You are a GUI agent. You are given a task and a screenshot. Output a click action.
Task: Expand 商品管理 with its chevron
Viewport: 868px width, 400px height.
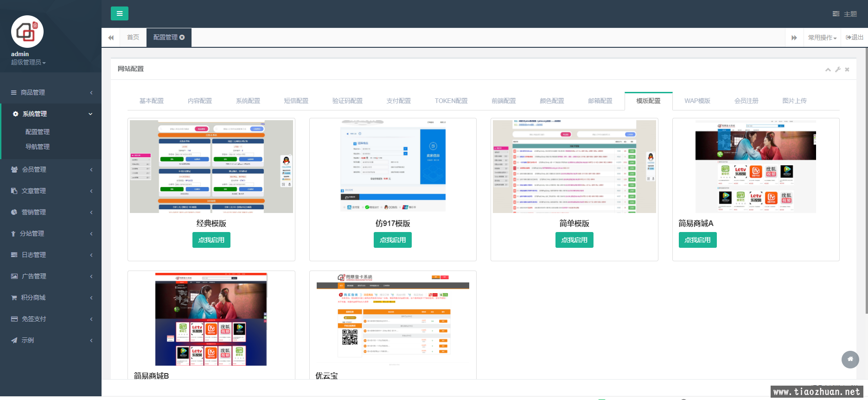pyautogui.click(x=91, y=93)
